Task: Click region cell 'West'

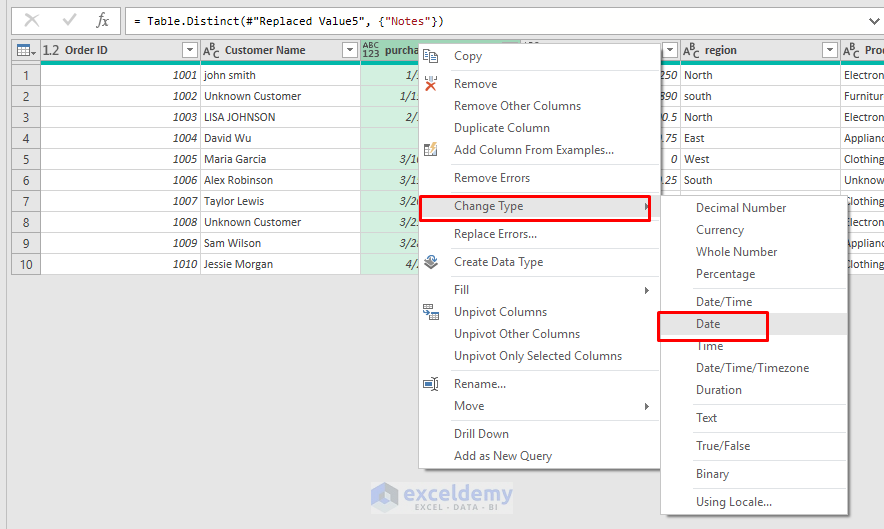Action: coord(760,160)
